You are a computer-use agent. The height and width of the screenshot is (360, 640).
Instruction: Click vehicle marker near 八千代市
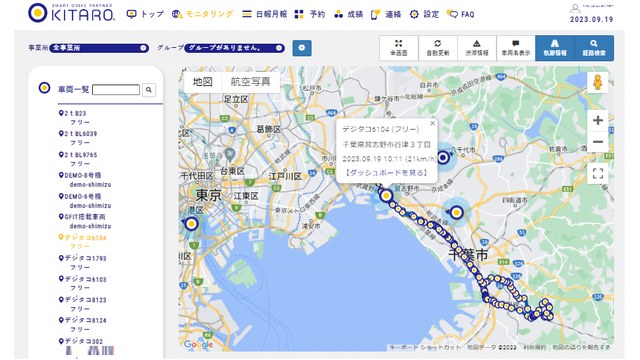444,157
